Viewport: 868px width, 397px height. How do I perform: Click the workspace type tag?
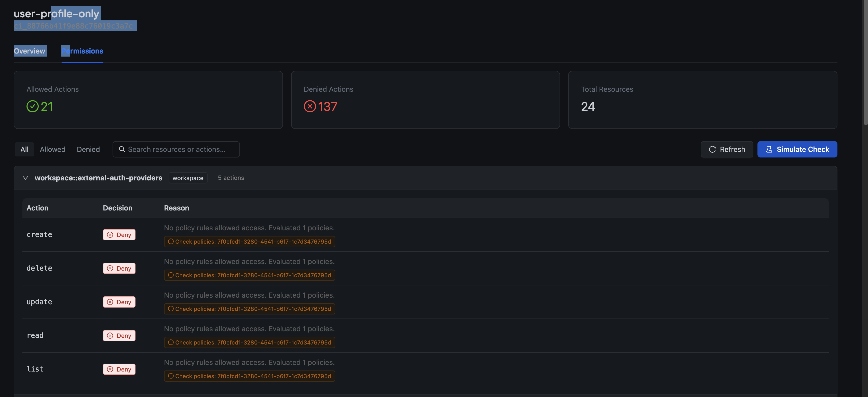click(x=188, y=178)
